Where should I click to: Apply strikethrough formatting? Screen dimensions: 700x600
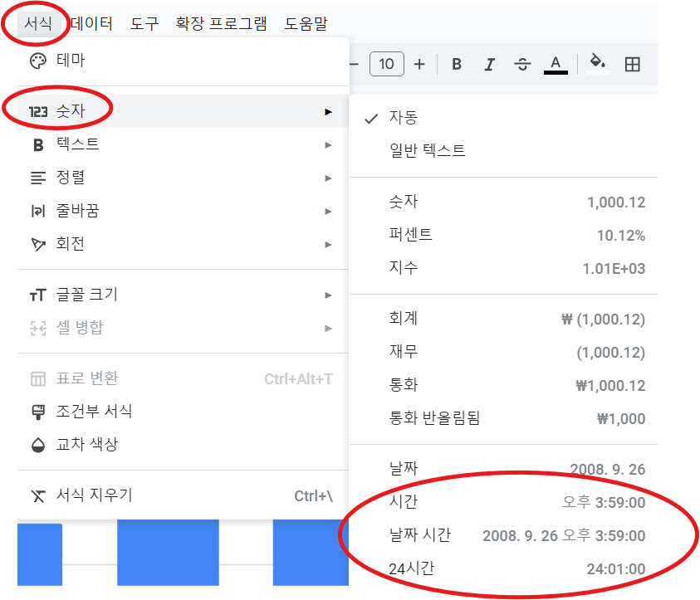522,63
